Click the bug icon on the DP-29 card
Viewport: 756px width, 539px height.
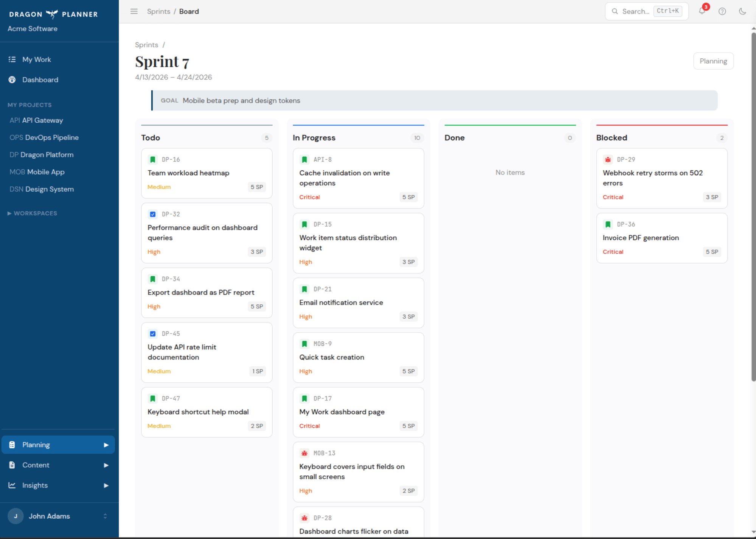tap(608, 159)
